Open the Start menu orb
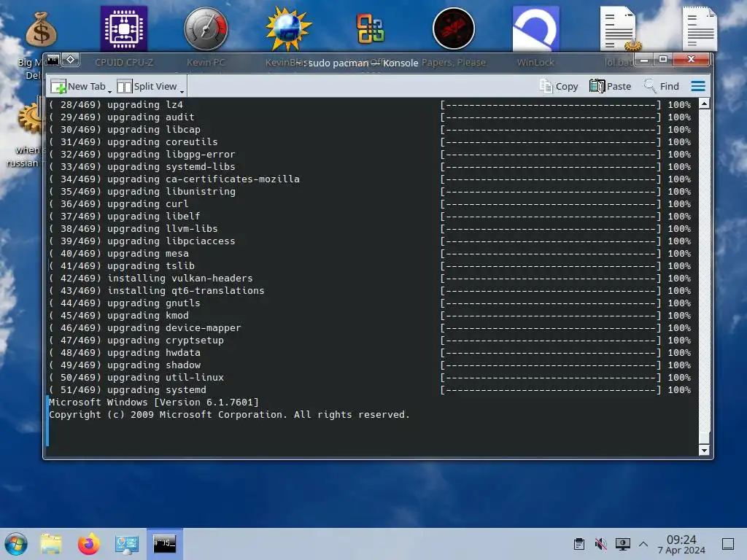 pos(16,544)
